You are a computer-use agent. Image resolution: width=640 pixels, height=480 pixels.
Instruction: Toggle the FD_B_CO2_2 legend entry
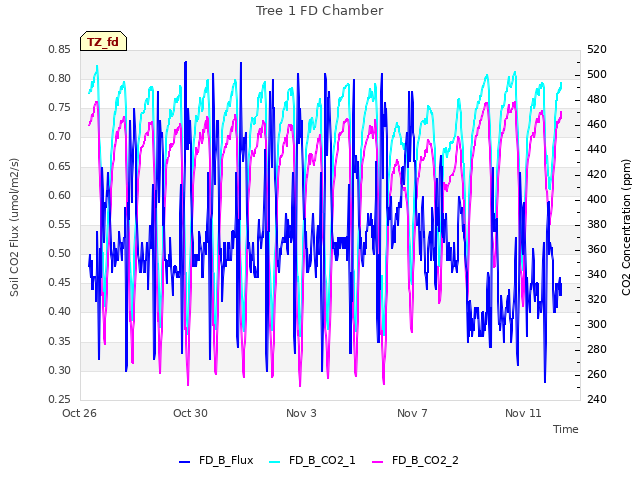(x=415, y=460)
